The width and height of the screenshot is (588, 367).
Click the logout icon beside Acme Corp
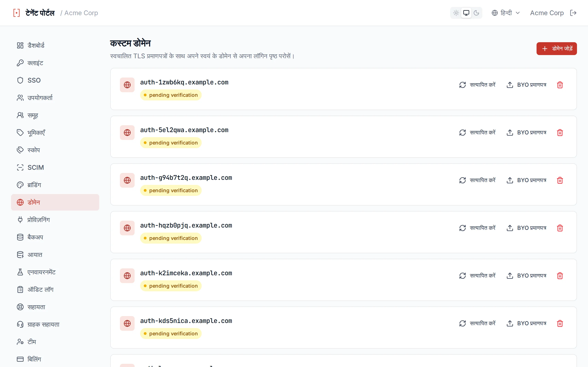pyautogui.click(x=573, y=13)
